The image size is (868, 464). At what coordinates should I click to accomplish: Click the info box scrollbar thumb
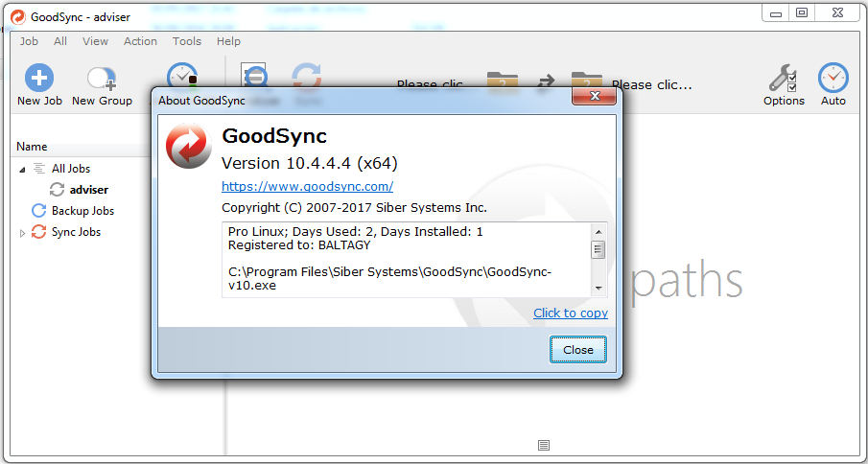(x=598, y=249)
